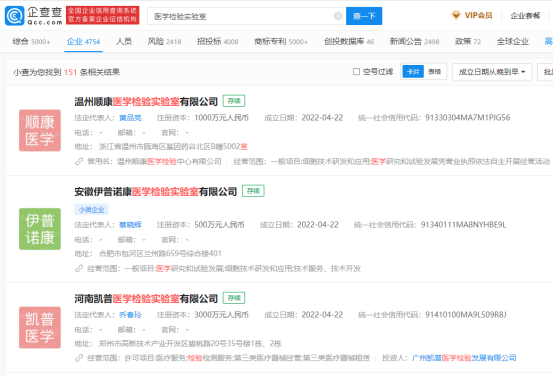Click the VIP会员 diamond icon

pyautogui.click(x=456, y=16)
